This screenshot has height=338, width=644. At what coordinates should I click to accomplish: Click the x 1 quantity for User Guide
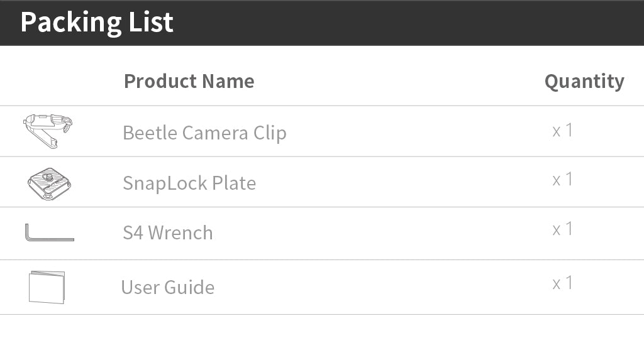(x=563, y=284)
